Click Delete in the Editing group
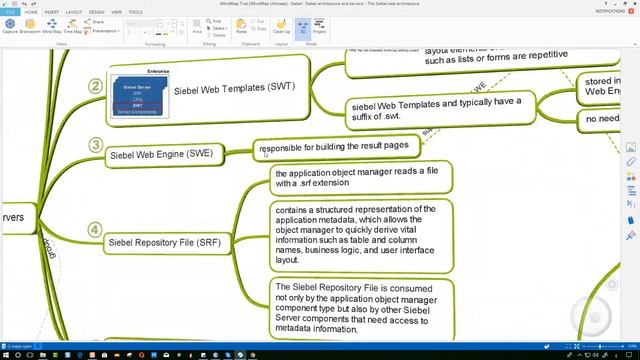Image resolution: width=640 pixels, height=360 pixels. (216, 35)
